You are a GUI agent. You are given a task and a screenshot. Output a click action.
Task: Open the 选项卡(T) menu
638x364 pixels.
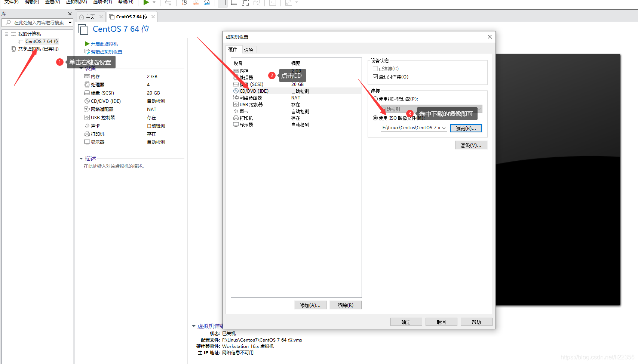click(102, 2)
